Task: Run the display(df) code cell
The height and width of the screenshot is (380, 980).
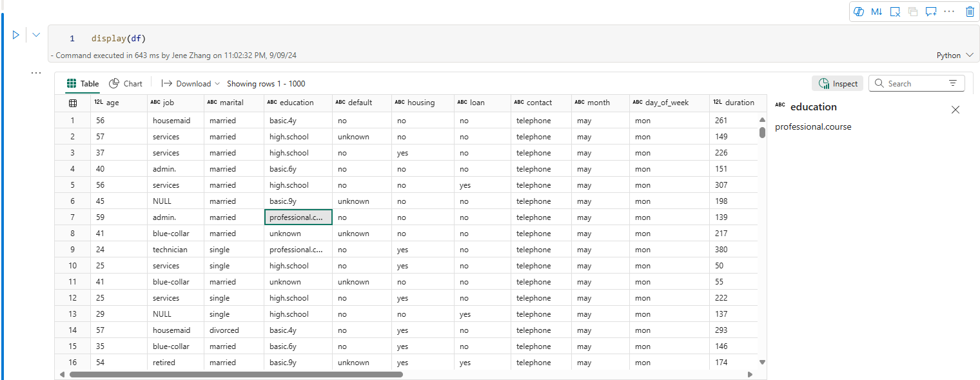Action: (x=16, y=35)
